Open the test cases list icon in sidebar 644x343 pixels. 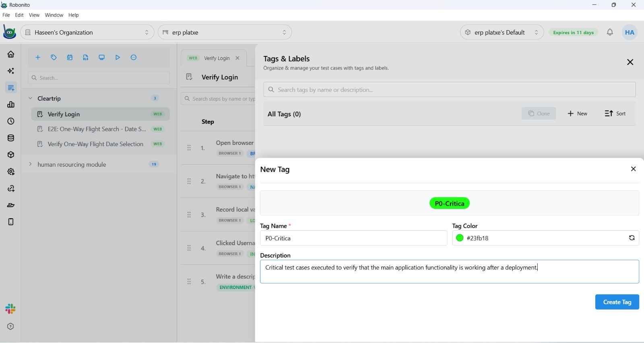tap(11, 88)
